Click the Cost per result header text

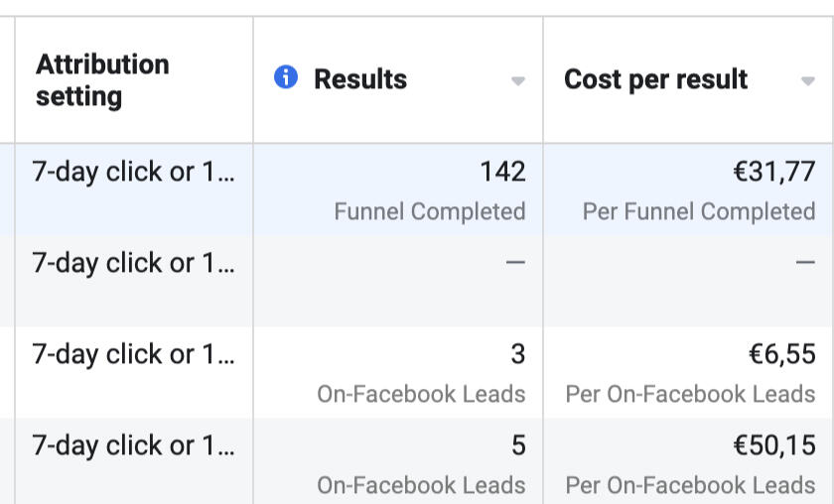tap(655, 79)
